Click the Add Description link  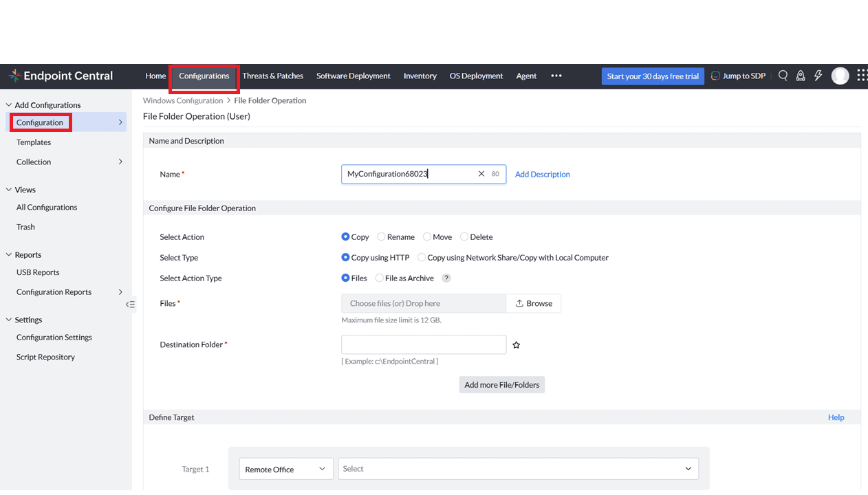pos(543,175)
